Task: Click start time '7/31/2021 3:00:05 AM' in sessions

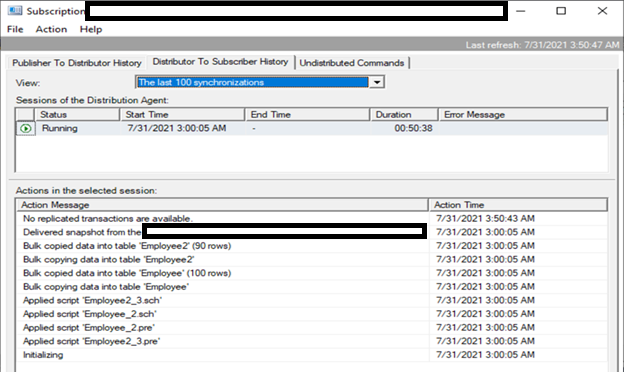Action: [x=177, y=128]
